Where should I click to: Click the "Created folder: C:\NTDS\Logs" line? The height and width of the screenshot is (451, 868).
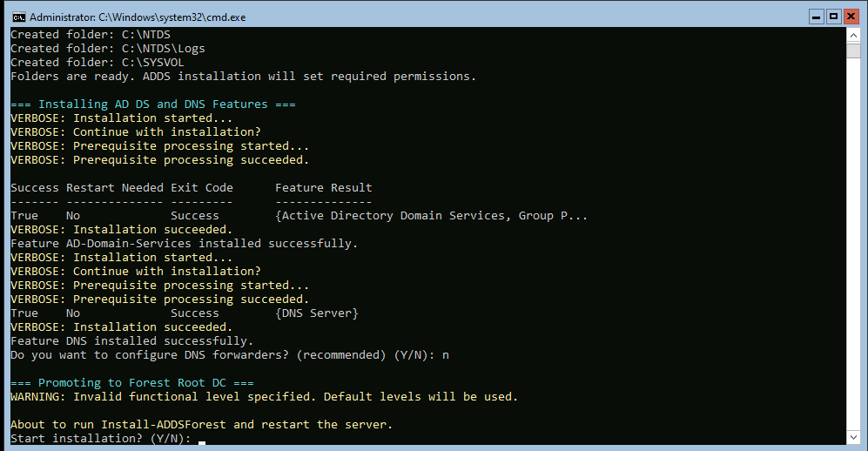click(x=108, y=49)
